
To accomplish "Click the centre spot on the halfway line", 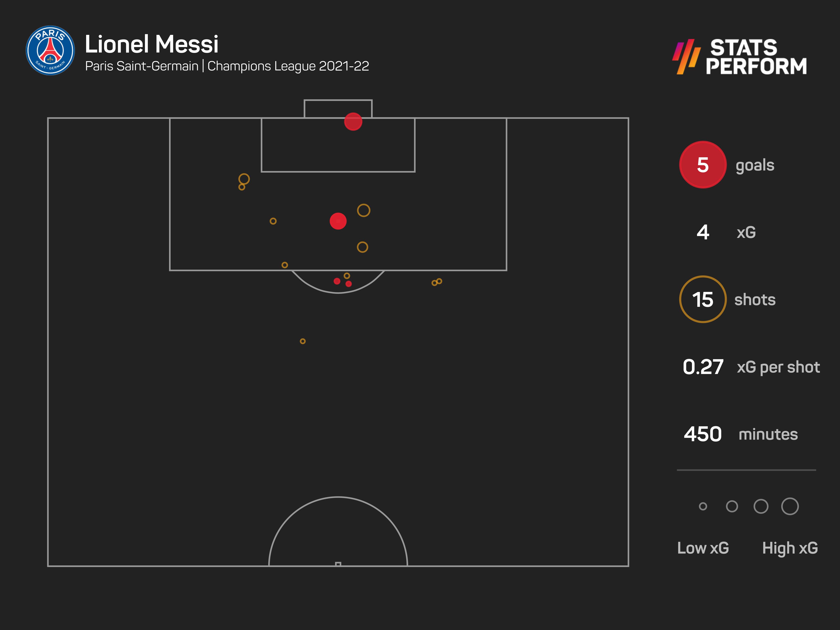I will (338, 564).
